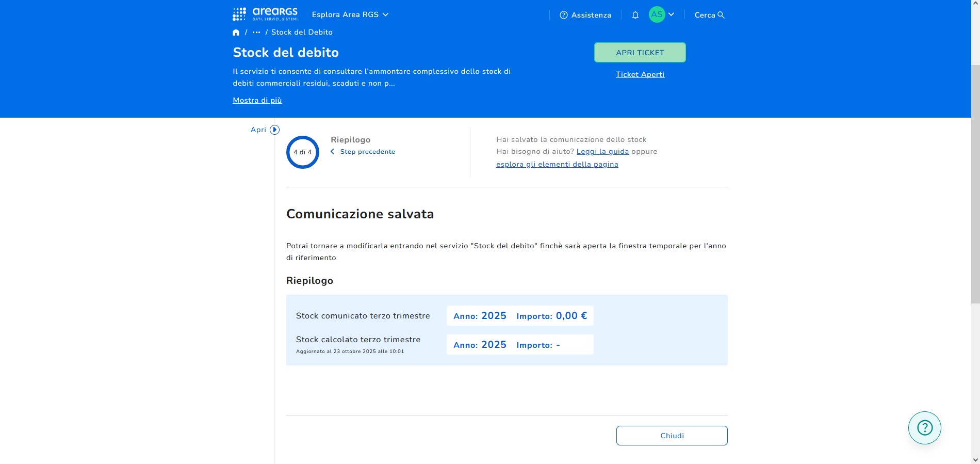Open the Leggi la guida link
The height and width of the screenshot is (464, 980).
click(602, 151)
